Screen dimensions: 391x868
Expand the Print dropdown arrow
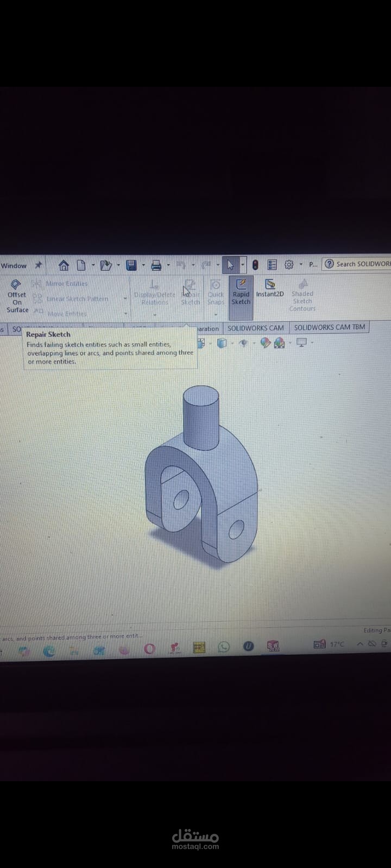pyautogui.click(x=168, y=265)
